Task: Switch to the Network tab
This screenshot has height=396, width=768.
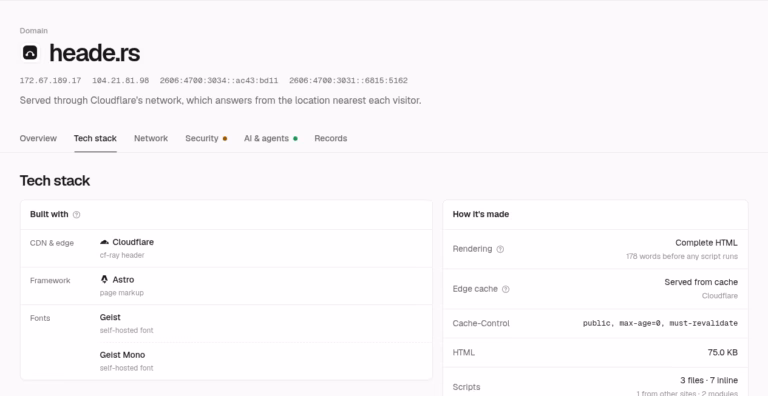Action: click(151, 138)
